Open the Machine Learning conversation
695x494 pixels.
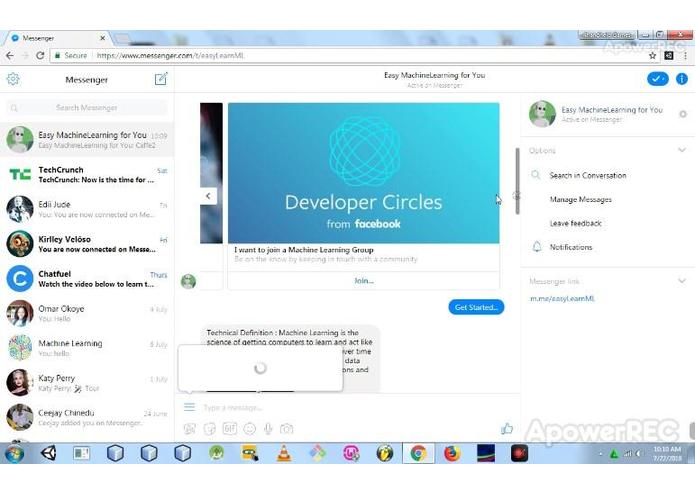(87, 348)
